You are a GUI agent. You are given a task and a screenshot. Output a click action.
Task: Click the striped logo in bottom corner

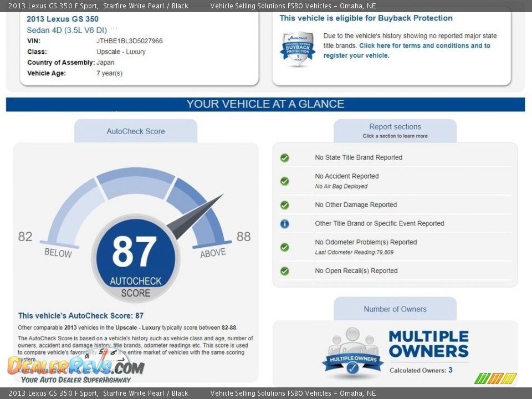(x=495, y=378)
